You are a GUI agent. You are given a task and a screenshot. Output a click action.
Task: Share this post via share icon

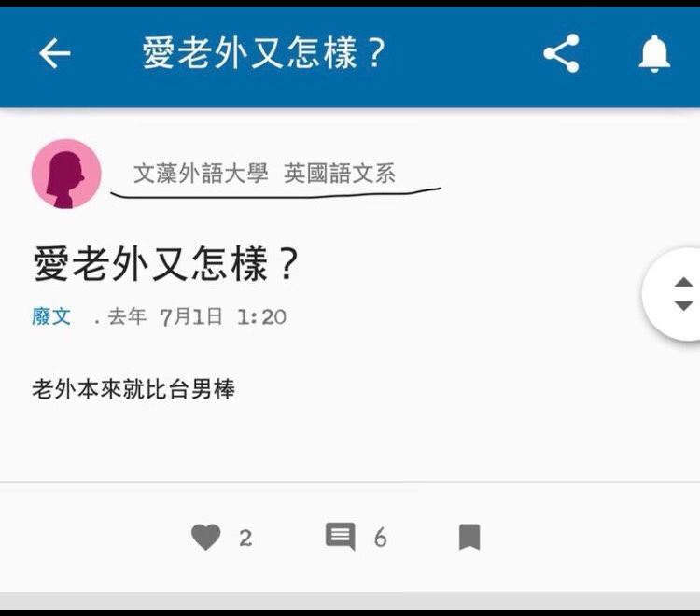tap(561, 53)
